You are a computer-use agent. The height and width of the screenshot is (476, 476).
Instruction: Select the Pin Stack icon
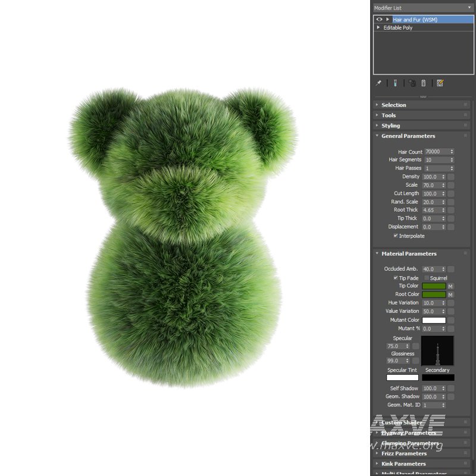coord(379,83)
